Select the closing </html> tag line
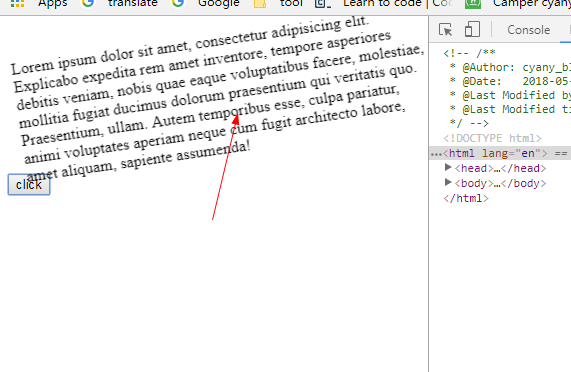Image resolution: width=571 pixels, height=372 pixels. click(x=466, y=198)
